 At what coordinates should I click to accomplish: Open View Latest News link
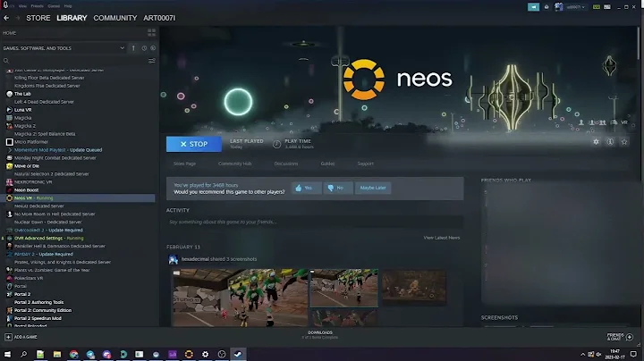(x=442, y=238)
